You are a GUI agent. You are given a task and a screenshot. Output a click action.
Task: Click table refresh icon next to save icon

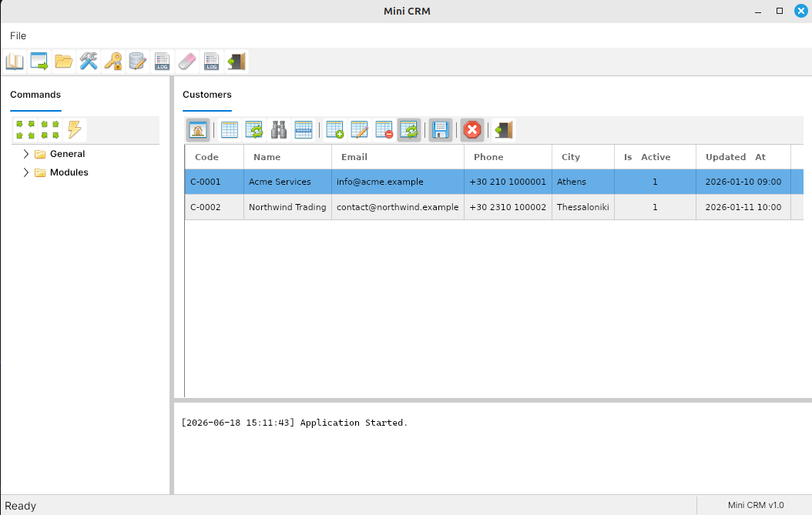[409, 130]
